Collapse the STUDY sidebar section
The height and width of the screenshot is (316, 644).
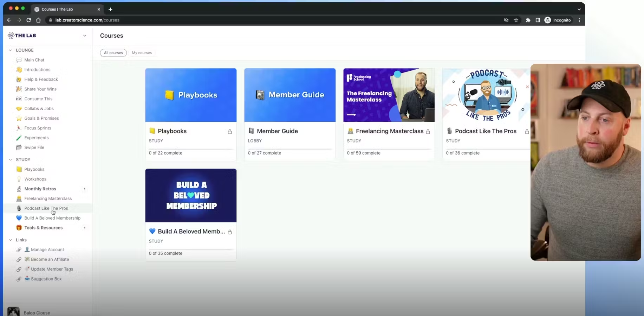[11, 160]
